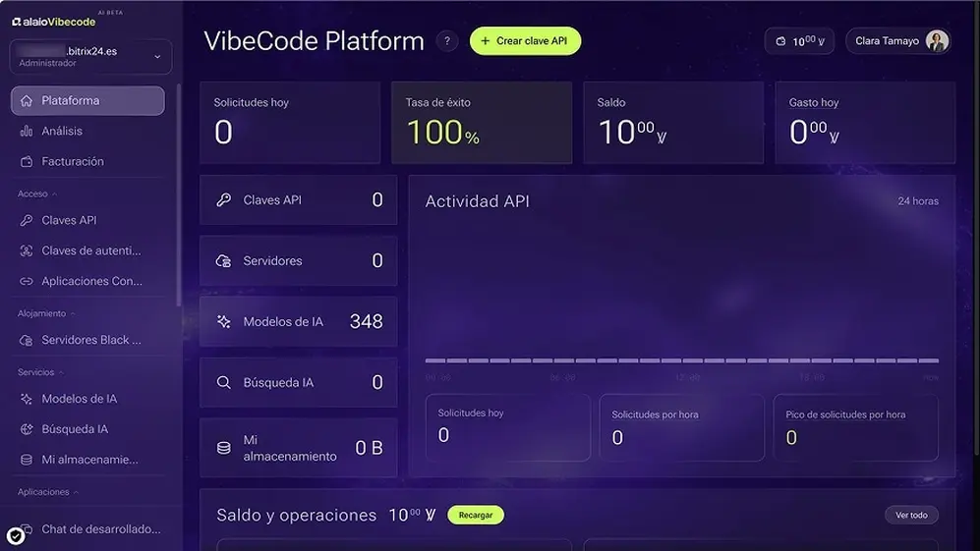Open the bitrix24.es account dropdown

click(x=90, y=56)
